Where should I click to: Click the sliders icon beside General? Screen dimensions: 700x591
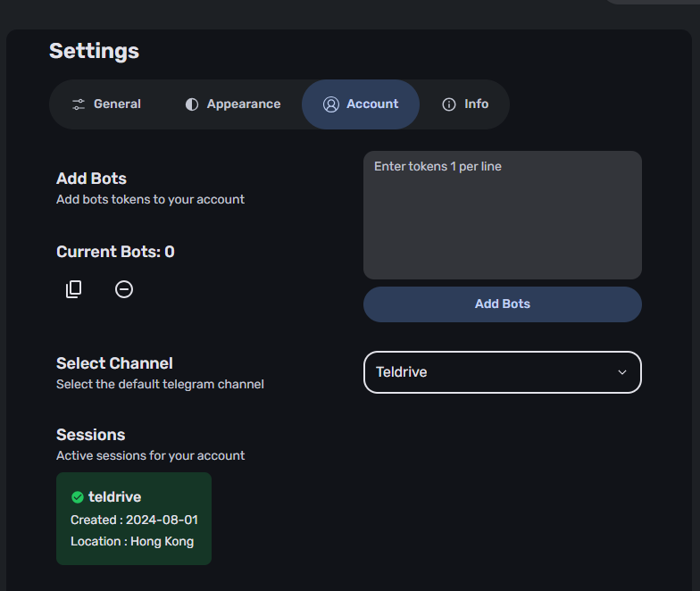point(79,104)
